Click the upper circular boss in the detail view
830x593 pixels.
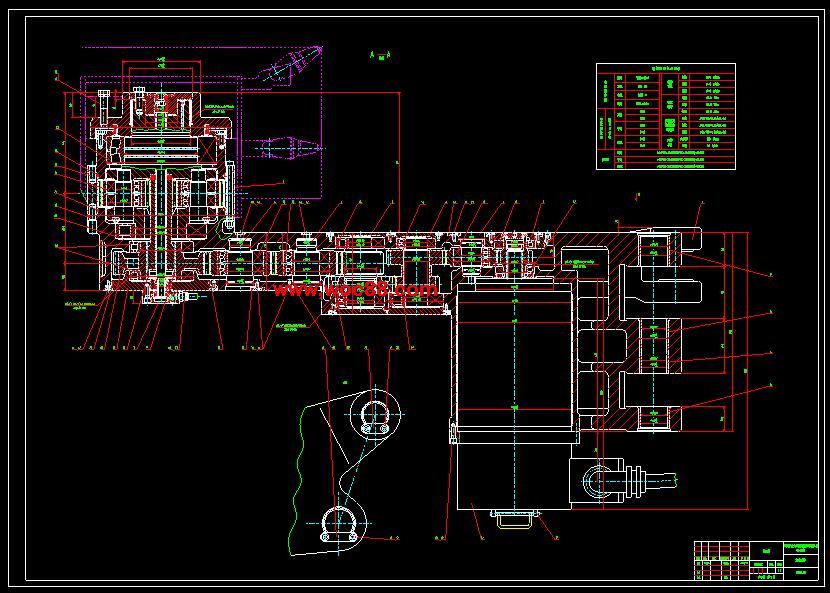click(375, 415)
